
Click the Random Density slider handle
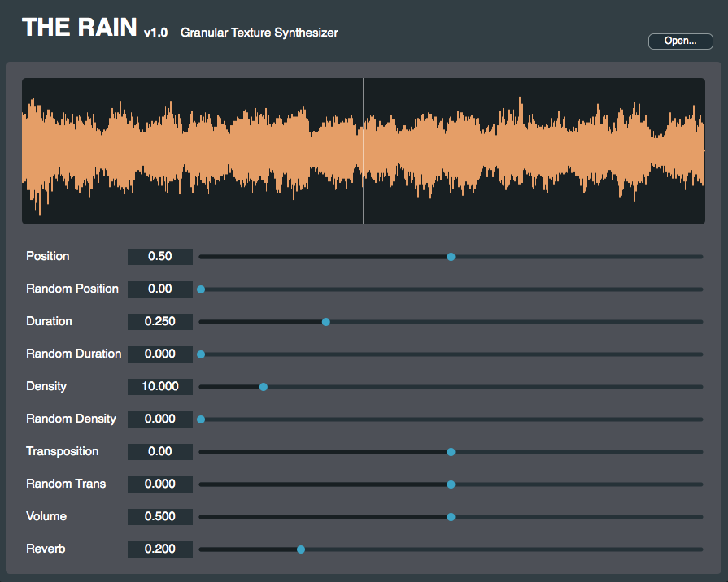tap(201, 419)
